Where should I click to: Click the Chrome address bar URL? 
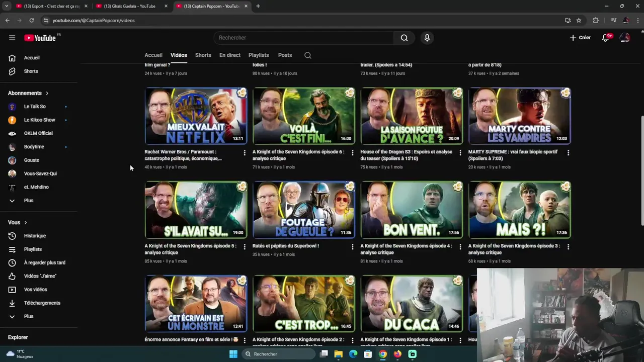click(x=94, y=21)
